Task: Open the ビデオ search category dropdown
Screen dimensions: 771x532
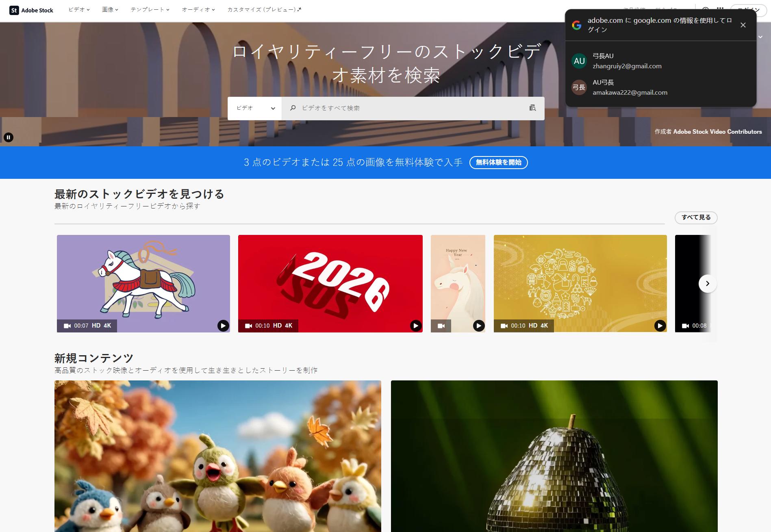Action: pyautogui.click(x=254, y=108)
